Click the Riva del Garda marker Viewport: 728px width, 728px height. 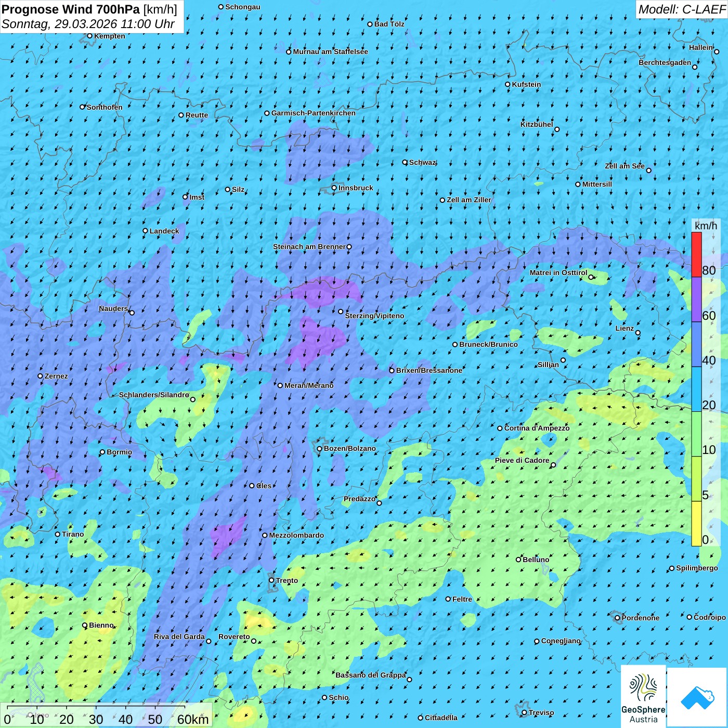click(x=209, y=641)
